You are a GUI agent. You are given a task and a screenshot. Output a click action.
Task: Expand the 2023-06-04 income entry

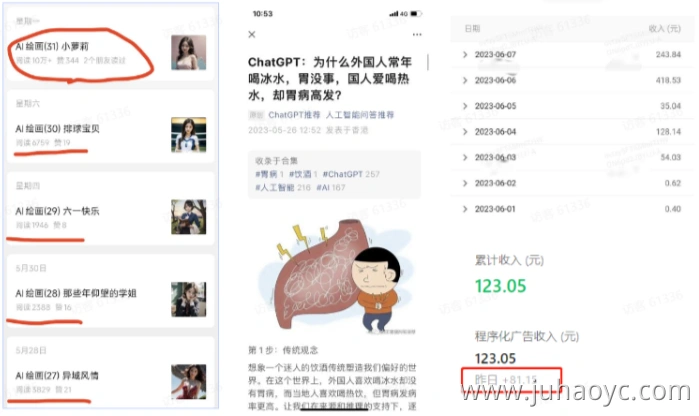[572, 132]
